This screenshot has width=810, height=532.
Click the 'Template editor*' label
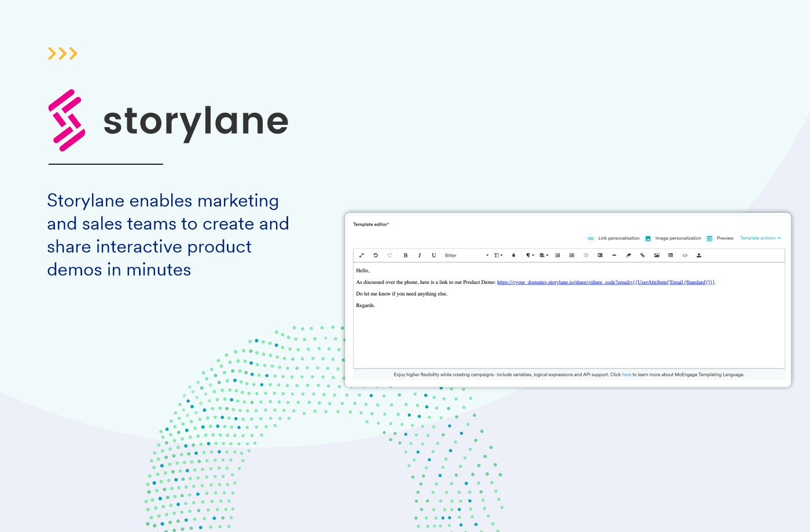pyautogui.click(x=371, y=224)
